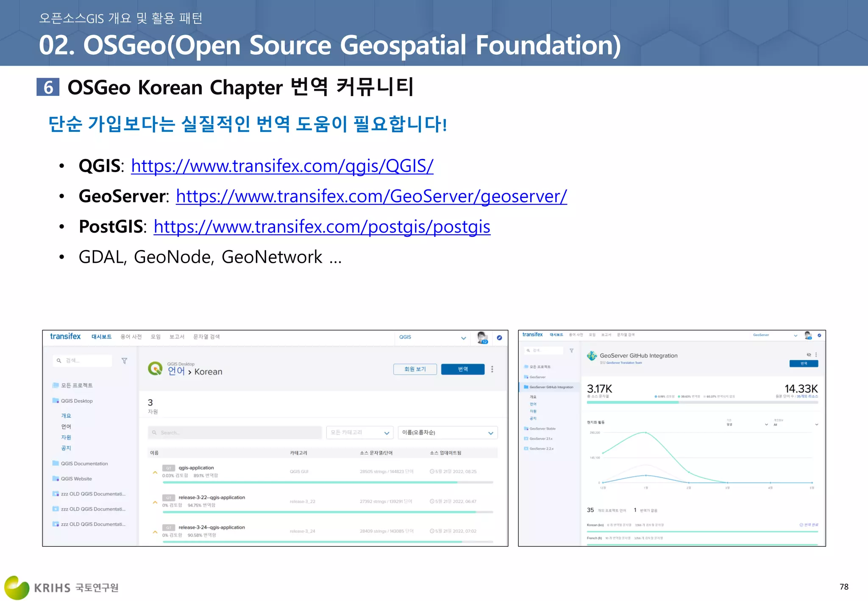Click the user avatar in QGIS screenshot

coord(482,337)
